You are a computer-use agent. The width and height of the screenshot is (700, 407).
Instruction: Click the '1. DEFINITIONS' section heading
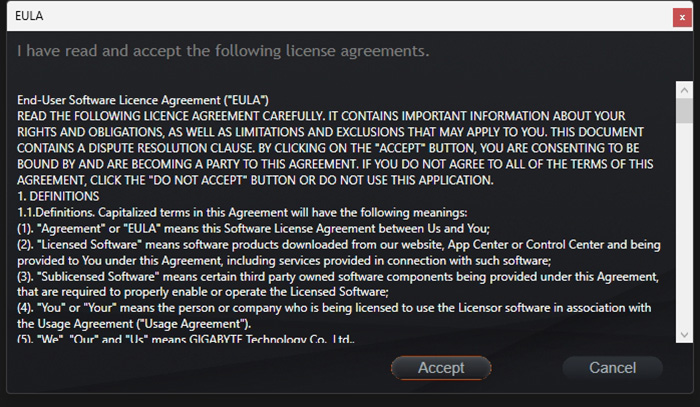58,196
